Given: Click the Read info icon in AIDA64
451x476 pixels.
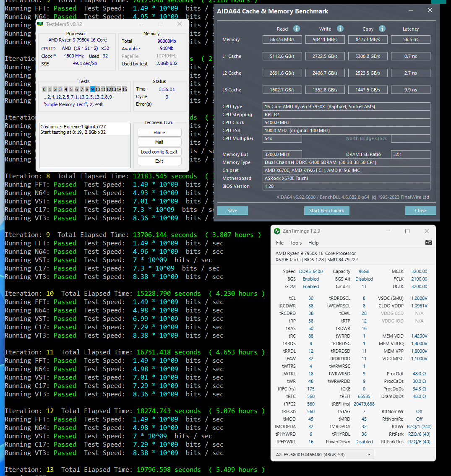Looking at the screenshot, I should [297, 29].
